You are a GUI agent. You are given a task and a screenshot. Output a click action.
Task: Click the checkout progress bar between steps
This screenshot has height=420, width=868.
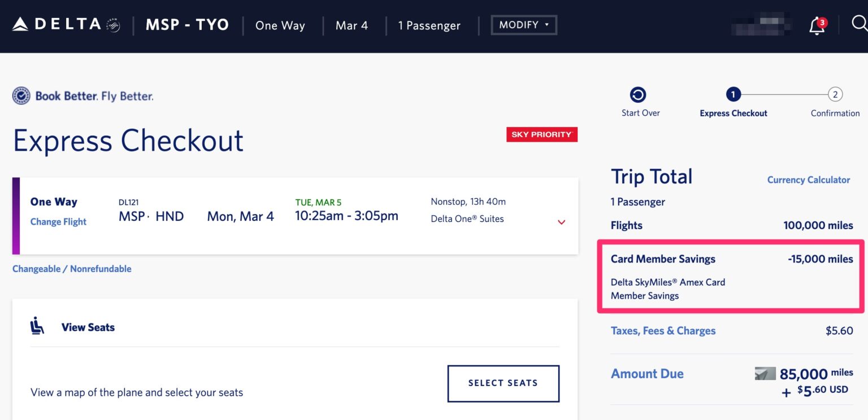(784, 94)
